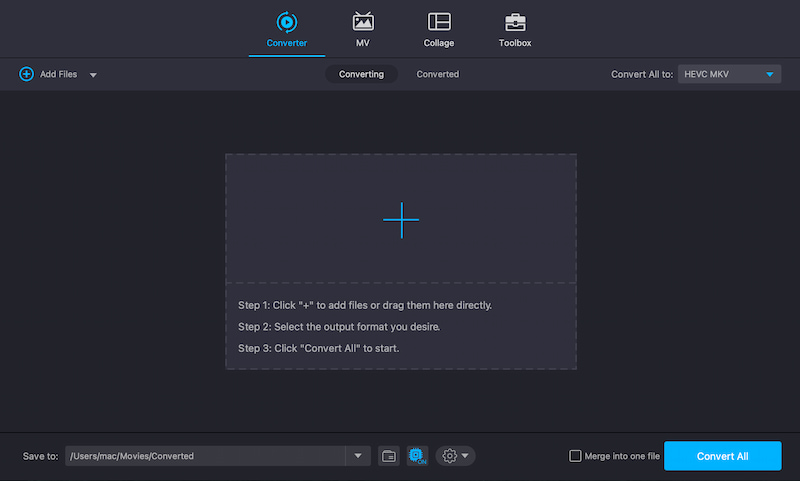Select the Converting tab
This screenshot has height=481, width=800.
click(x=361, y=74)
